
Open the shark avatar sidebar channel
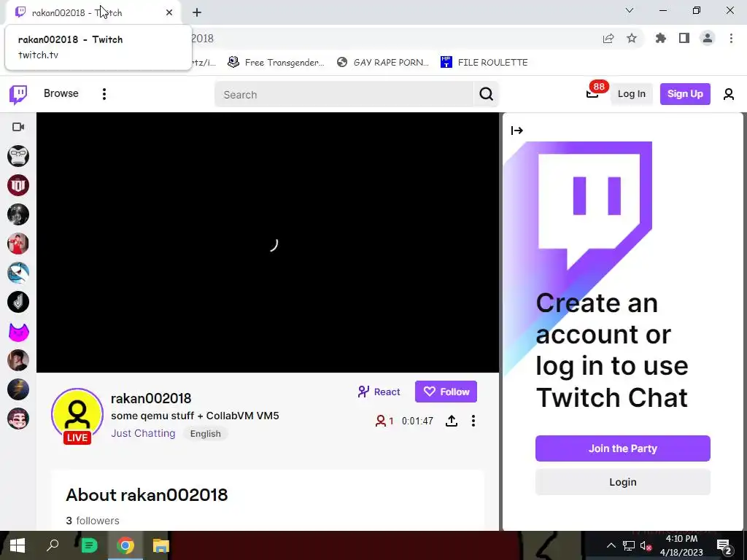18,273
